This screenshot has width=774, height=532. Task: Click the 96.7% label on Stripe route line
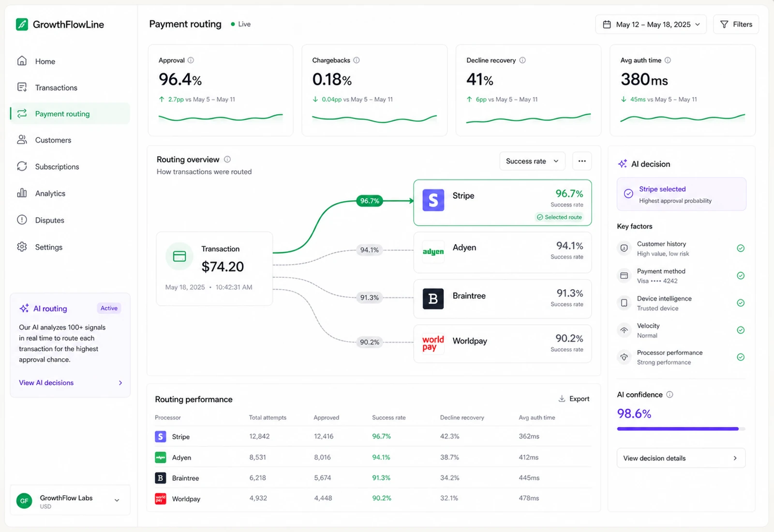(x=370, y=201)
